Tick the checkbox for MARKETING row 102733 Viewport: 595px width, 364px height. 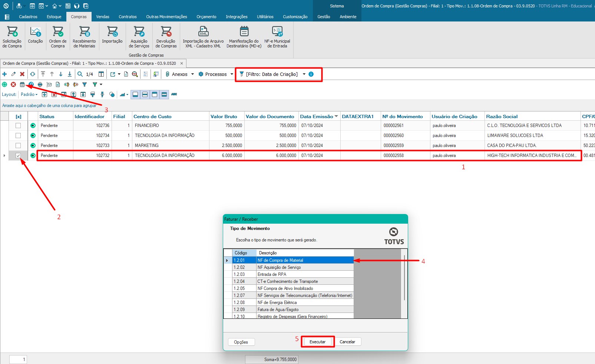(x=18, y=146)
